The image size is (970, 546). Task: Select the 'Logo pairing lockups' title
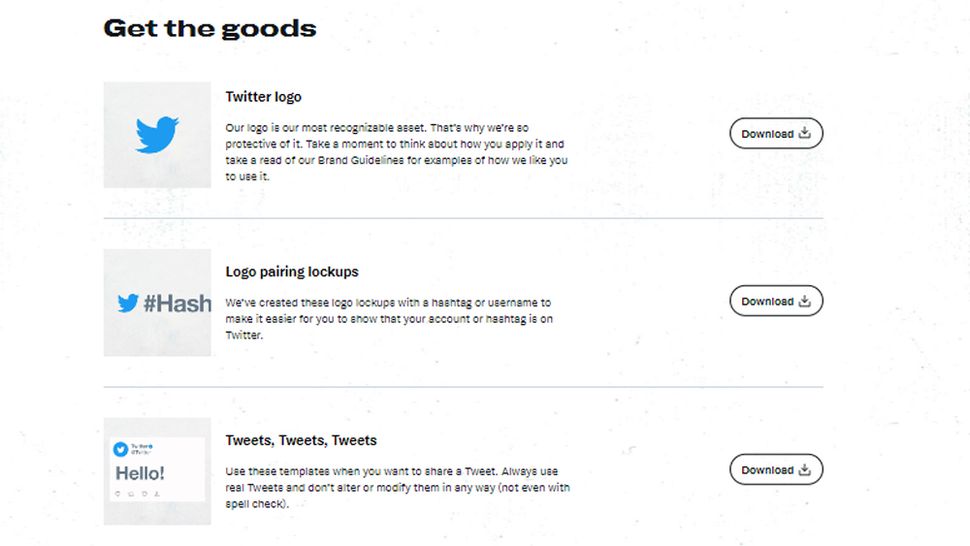(292, 272)
